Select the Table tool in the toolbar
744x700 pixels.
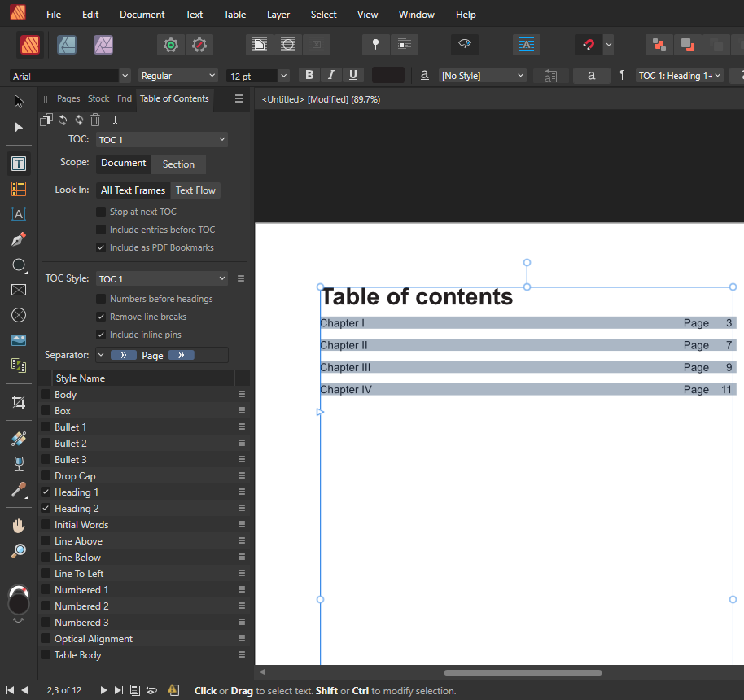pyautogui.click(x=19, y=189)
